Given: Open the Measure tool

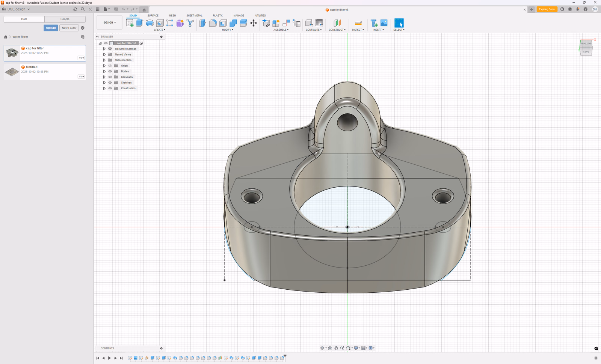Looking at the screenshot, I should tap(358, 23).
